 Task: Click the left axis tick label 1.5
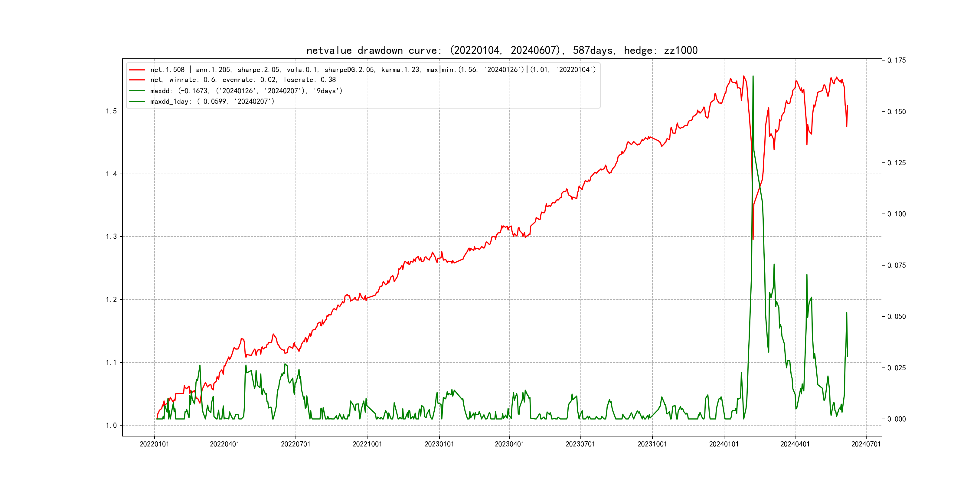pyautogui.click(x=112, y=111)
